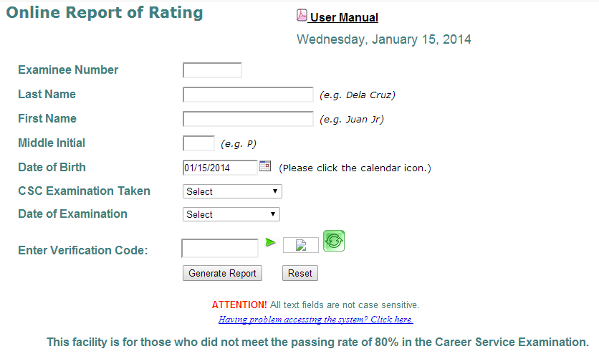Image resolution: width=599 pixels, height=364 pixels.
Task: Click the Examinee Number label
Action: click(x=68, y=70)
